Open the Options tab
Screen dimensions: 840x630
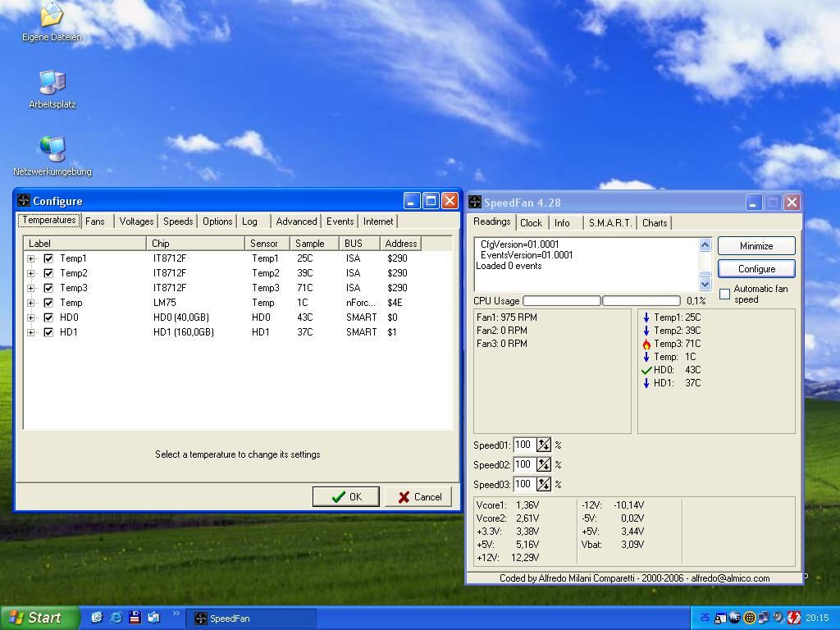point(217,221)
